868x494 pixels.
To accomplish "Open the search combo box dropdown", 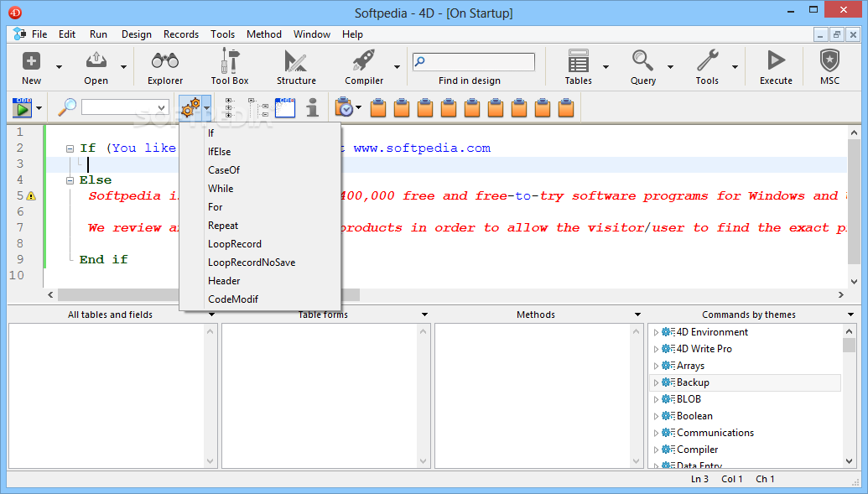I will [161, 107].
